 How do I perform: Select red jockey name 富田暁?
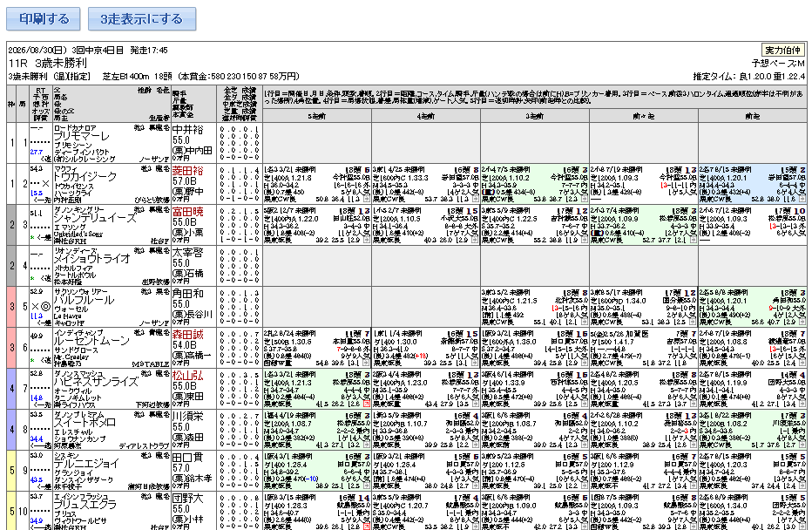[x=187, y=211]
